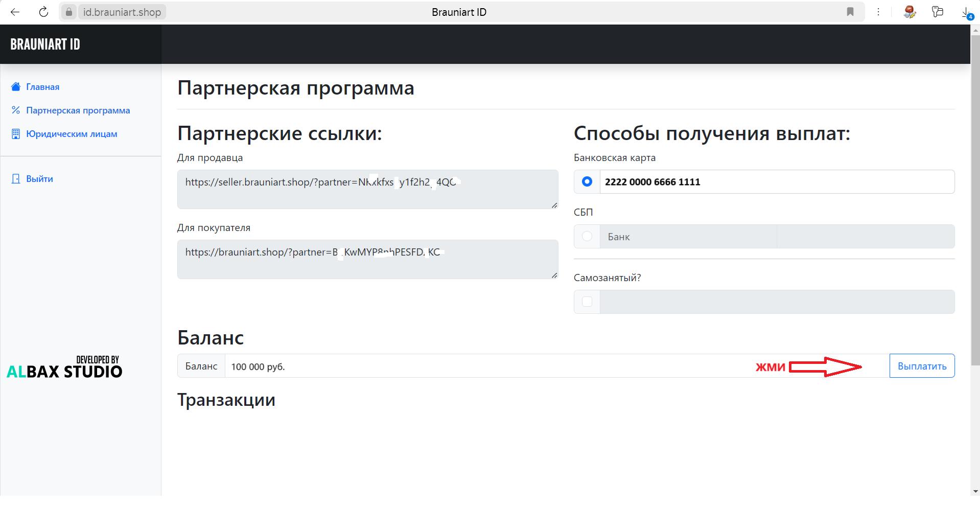Click the Выплатить payout button
980x506 pixels.
pyautogui.click(x=922, y=366)
